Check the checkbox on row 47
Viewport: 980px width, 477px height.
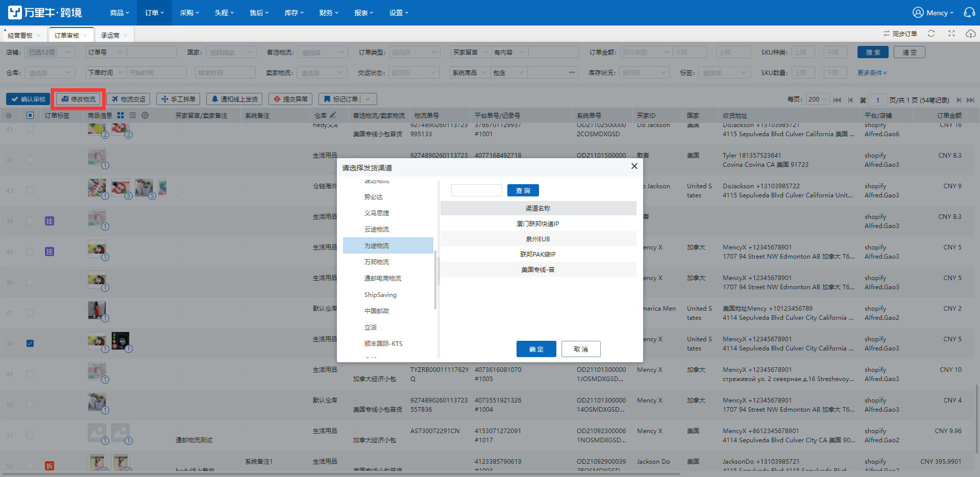click(x=30, y=313)
